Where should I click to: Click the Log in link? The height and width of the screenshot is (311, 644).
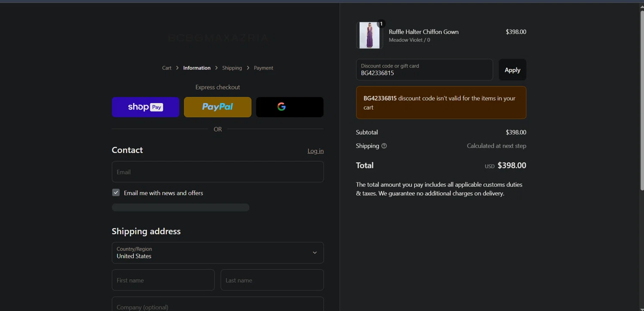316,151
